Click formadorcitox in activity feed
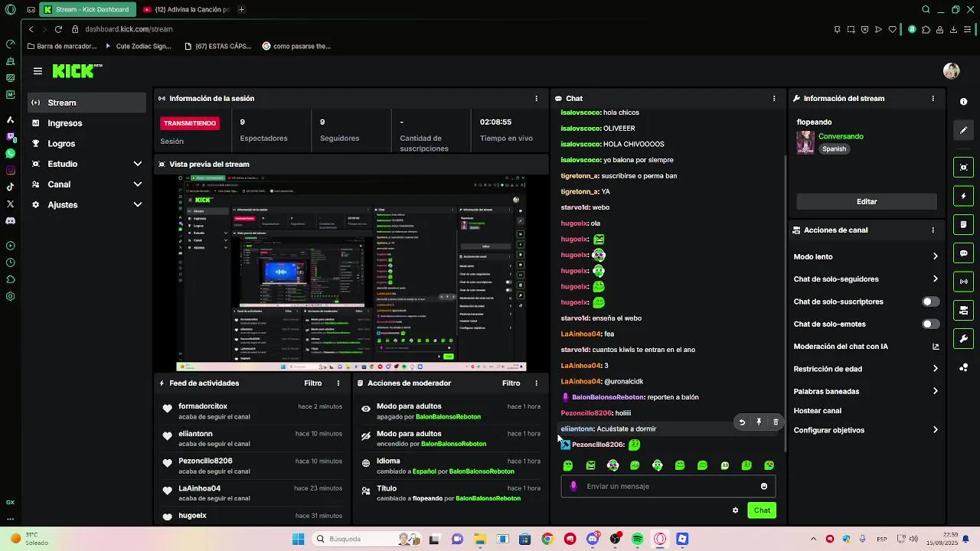The width and height of the screenshot is (980, 551). coord(203,406)
